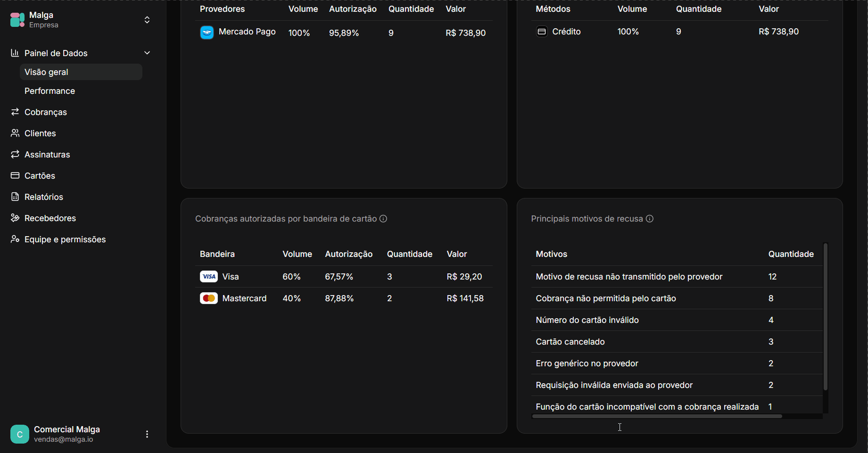Click the Cobrança não permitida pelo cartão row
This screenshot has height=453, width=868.
pos(677,298)
